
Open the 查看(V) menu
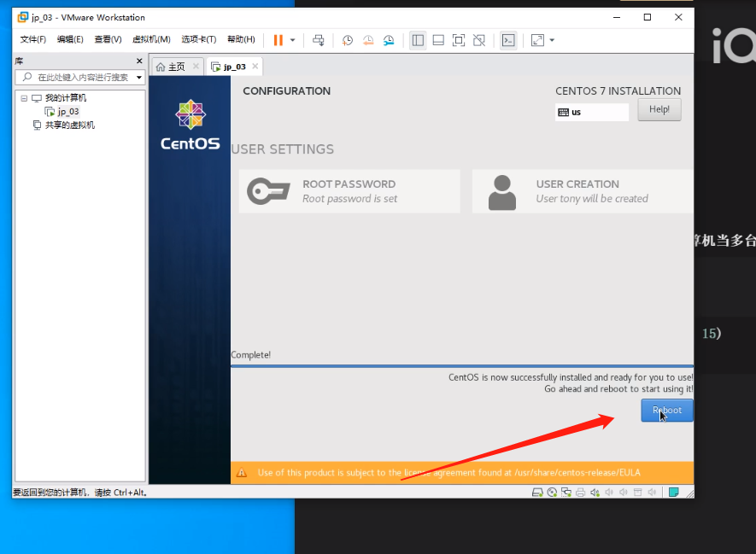[x=108, y=39]
